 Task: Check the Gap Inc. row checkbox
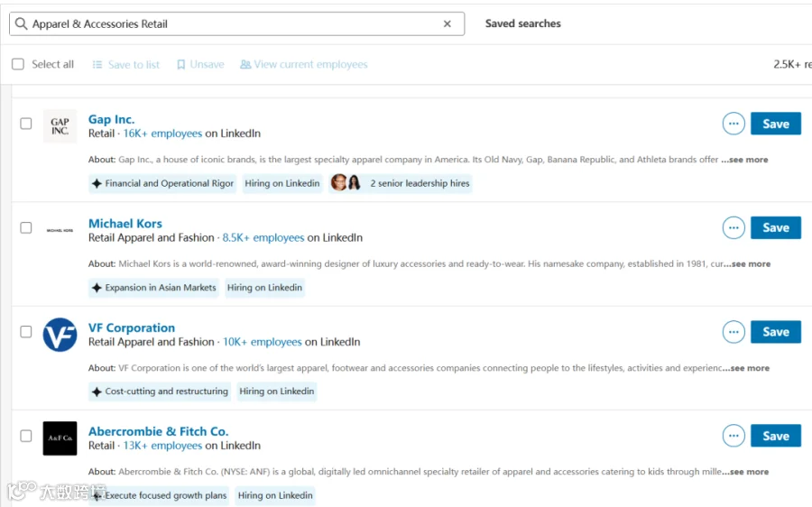click(26, 124)
